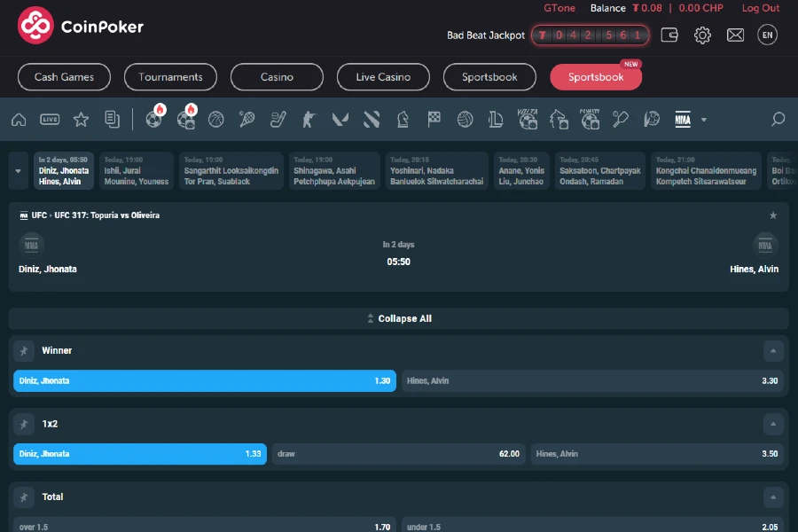The width and height of the screenshot is (798, 532).
Task: Open the wallet icon
Action: pyautogui.click(x=669, y=35)
